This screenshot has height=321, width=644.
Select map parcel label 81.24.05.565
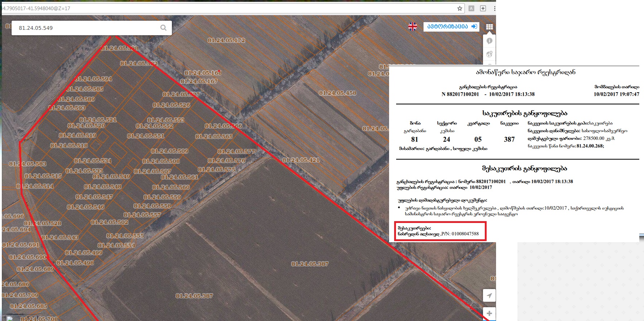click(x=214, y=137)
